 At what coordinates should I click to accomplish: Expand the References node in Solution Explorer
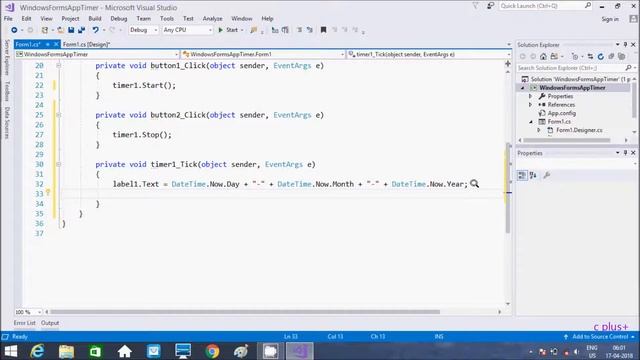tap(531, 105)
